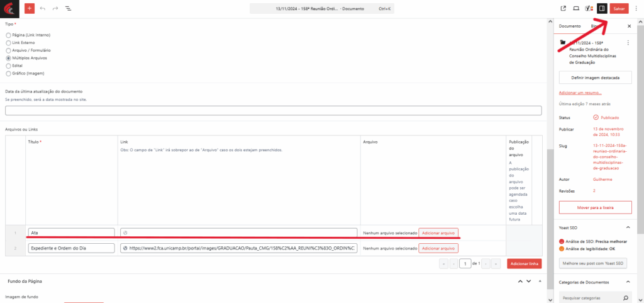644x303 pixels.
Task: Switch to the Documento sidebar tab
Action: (570, 26)
